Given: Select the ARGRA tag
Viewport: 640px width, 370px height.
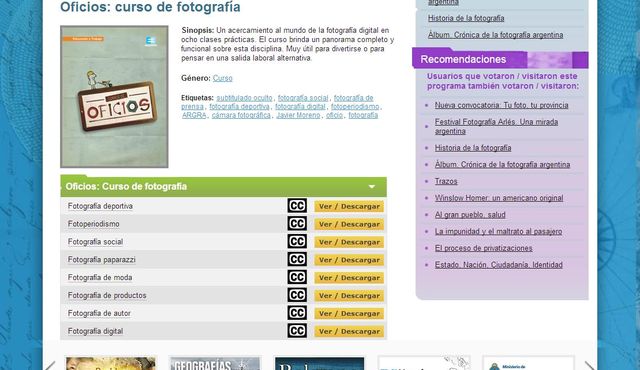Looking at the screenshot, I should point(194,115).
